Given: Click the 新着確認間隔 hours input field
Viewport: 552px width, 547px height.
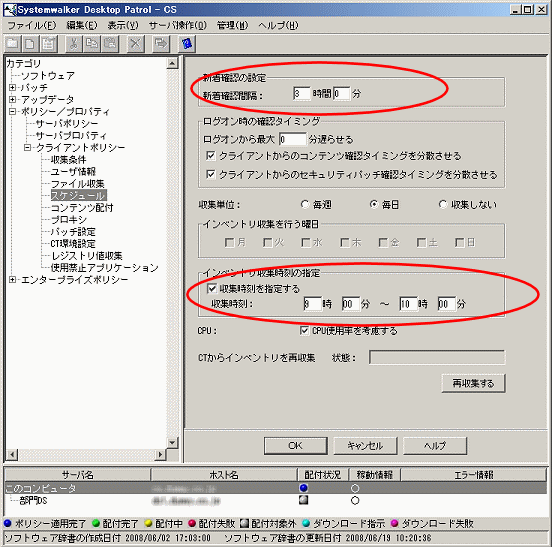Looking at the screenshot, I should [302, 94].
